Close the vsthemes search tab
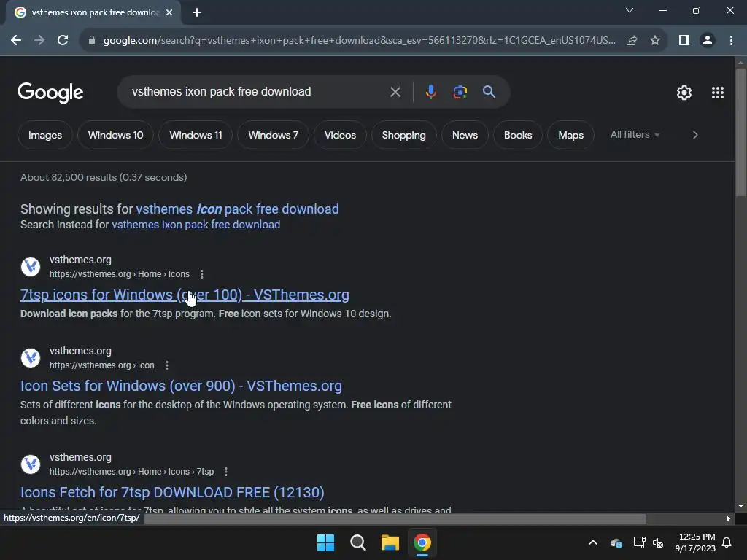This screenshot has height=560, width=747. tap(169, 12)
